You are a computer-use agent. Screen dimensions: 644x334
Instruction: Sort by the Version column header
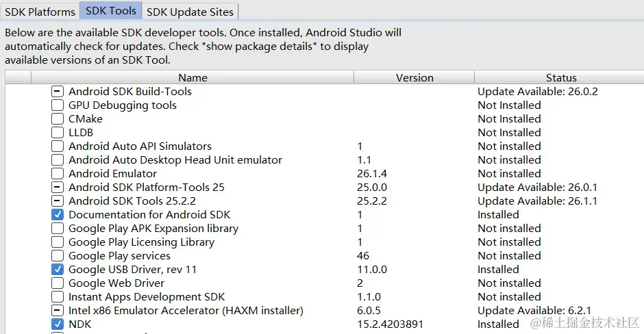point(414,77)
